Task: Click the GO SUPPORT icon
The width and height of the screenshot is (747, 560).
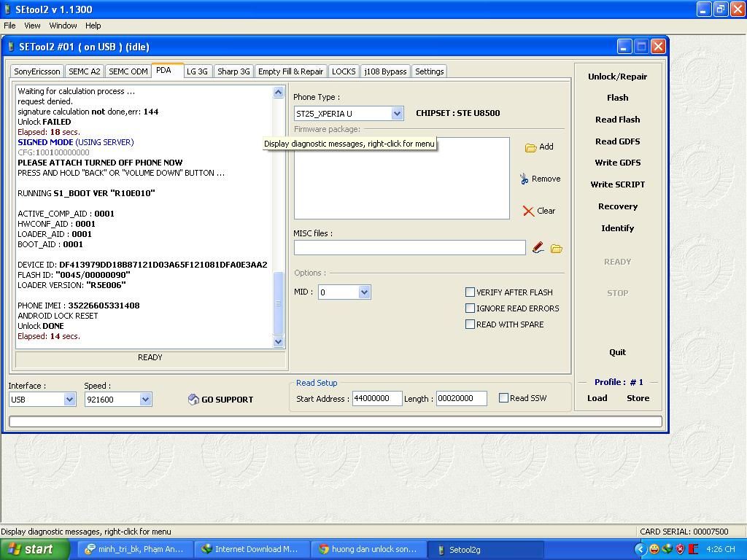Action: click(193, 399)
